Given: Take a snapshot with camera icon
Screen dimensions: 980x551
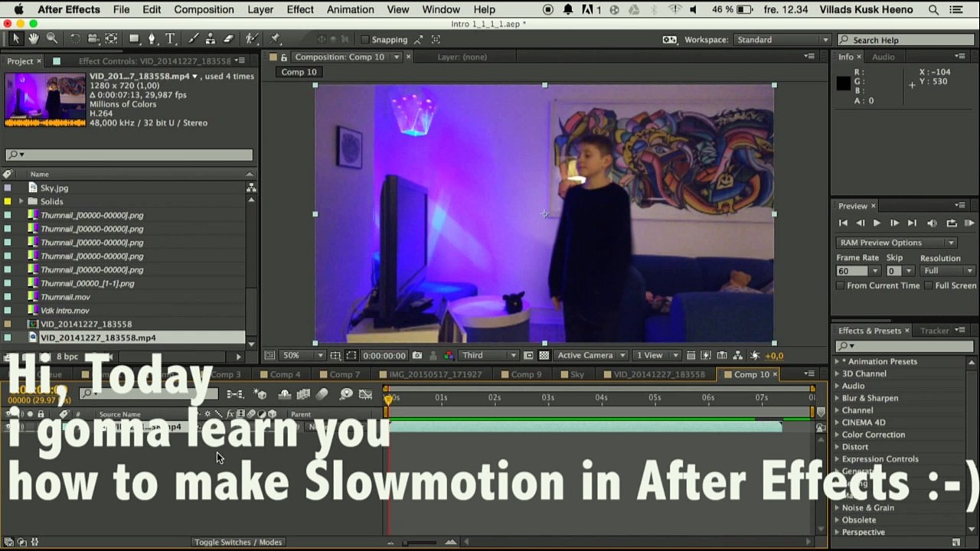Looking at the screenshot, I should (417, 355).
